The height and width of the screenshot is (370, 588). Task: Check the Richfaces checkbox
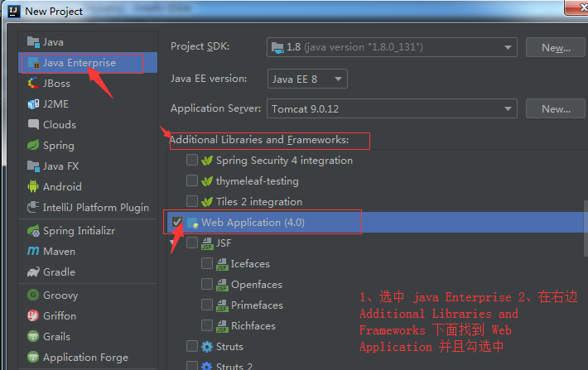click(x=207, y=325)
